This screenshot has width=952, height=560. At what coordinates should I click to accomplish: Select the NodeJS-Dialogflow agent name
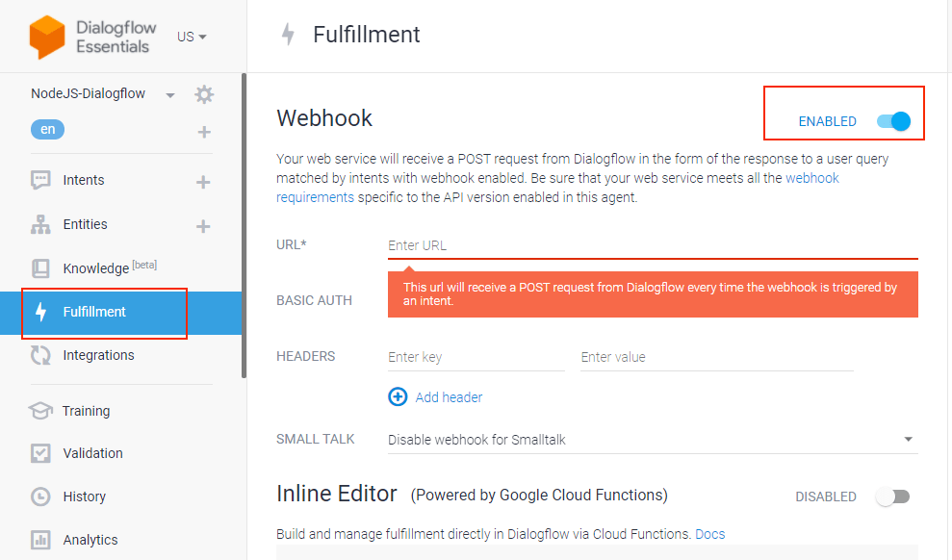point(88,93)
